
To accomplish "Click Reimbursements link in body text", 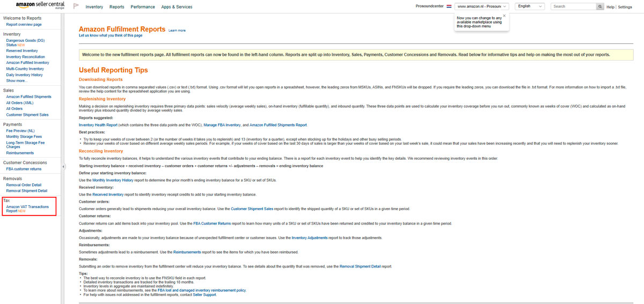I will click(187, 252).
